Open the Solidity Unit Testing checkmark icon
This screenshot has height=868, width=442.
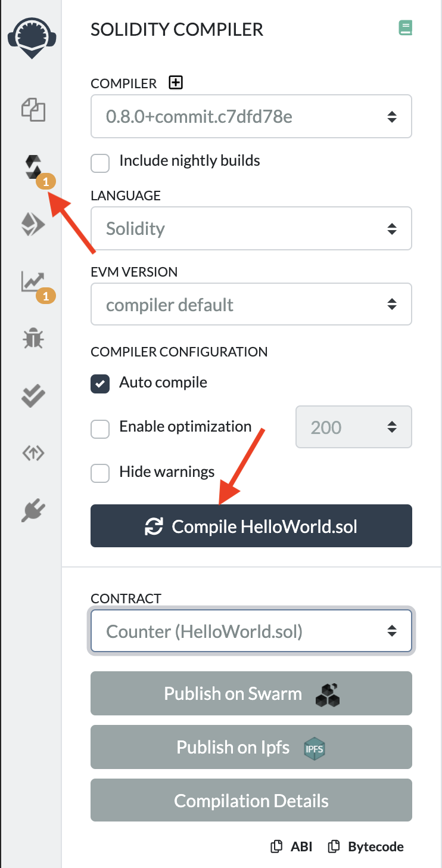click(x=33, y=396)
